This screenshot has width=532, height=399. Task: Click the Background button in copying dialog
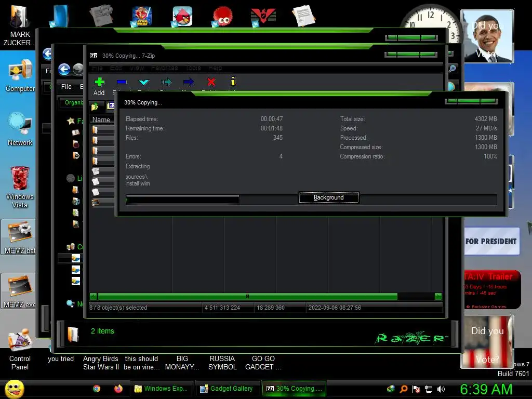328,197
